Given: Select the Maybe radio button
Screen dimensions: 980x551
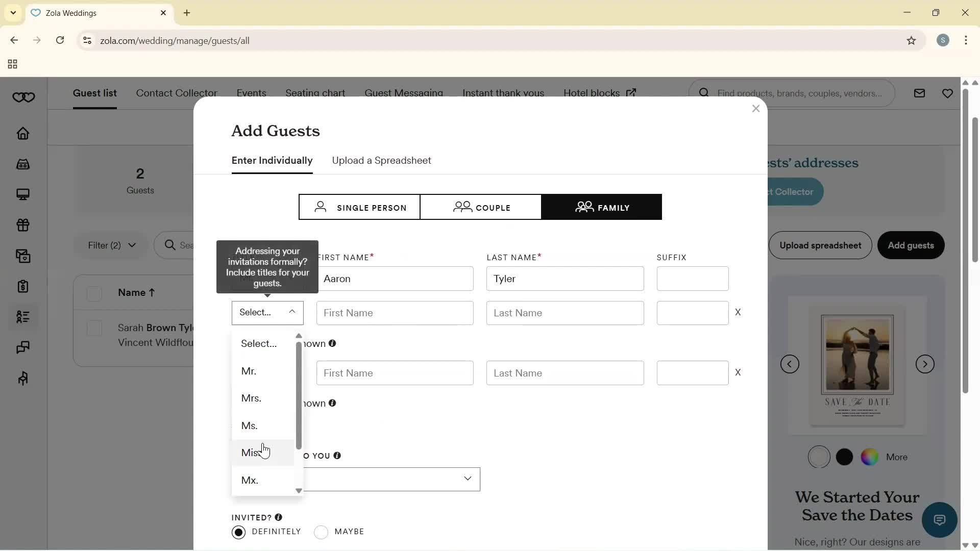Looking at the screenshot, I should click(x=321, y=532).
